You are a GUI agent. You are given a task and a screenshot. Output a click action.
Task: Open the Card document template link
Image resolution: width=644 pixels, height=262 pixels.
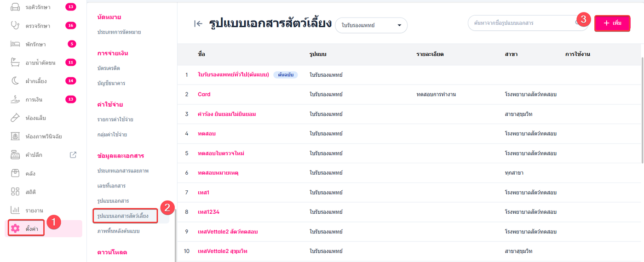pyautogui.click(x=204, y=94)
